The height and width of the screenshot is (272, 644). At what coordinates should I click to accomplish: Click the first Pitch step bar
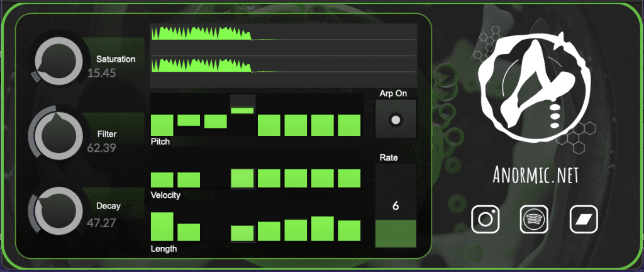[x=162, y=125]
